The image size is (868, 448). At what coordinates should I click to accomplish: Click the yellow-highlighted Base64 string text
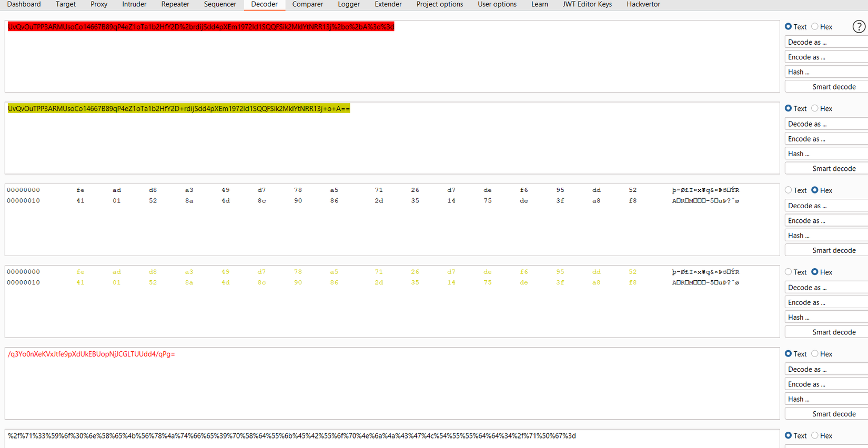(179, 109)
